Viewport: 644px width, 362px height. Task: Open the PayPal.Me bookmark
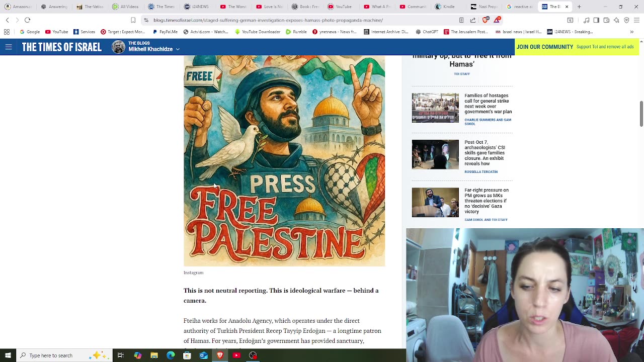(165, 32)
